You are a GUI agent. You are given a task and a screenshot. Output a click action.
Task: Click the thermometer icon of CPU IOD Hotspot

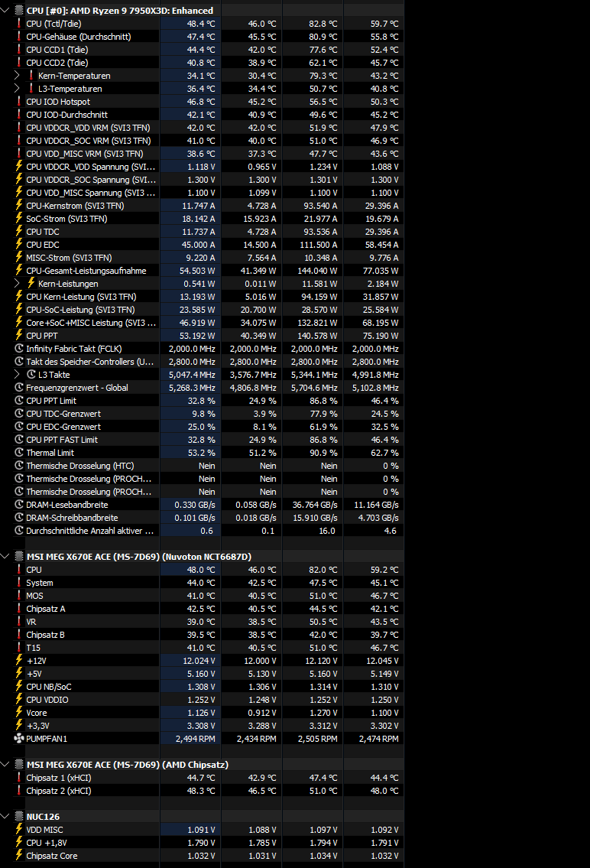point(19,101)
